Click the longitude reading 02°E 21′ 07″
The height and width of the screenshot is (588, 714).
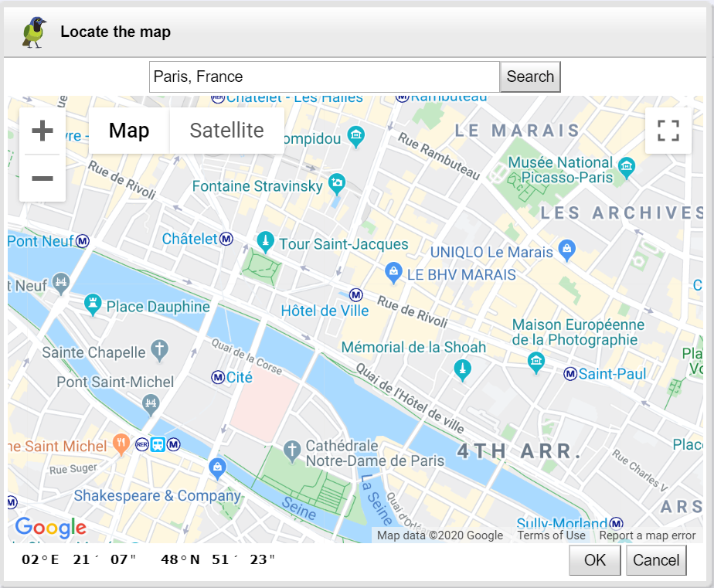78,559
